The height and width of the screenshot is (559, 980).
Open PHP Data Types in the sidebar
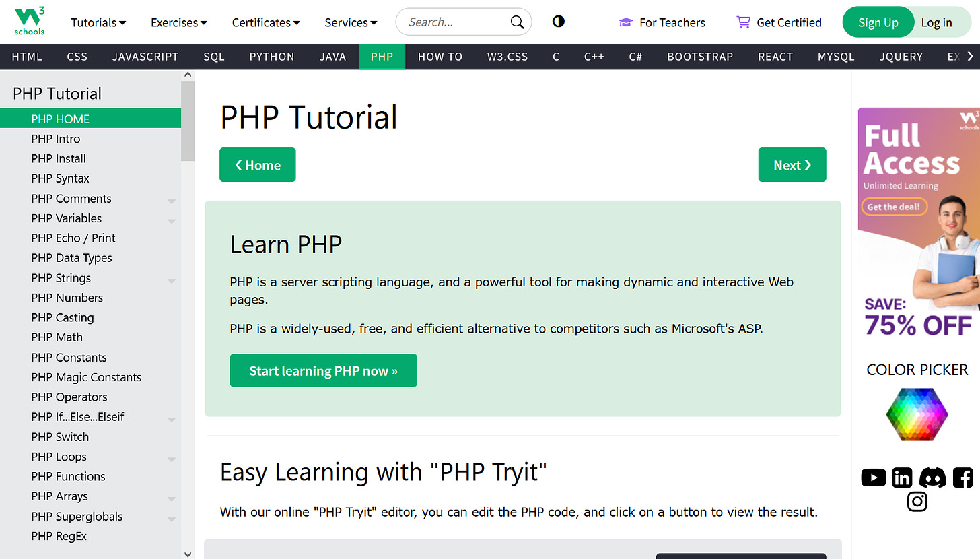(x=90, y=258)
